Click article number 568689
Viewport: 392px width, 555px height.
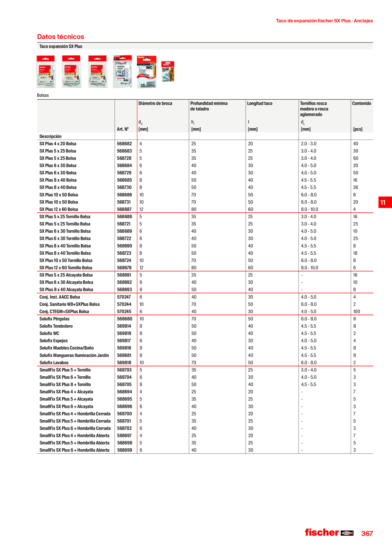[x=125, y=231]
